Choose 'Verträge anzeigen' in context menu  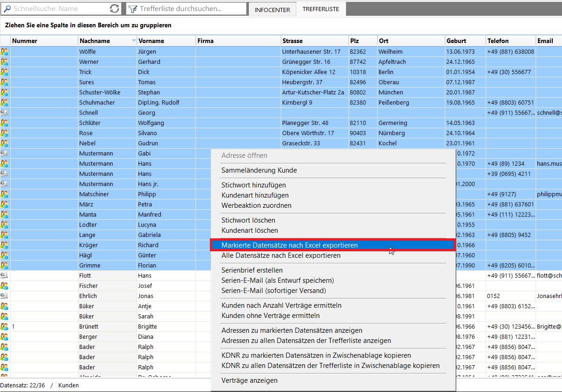tap(249, 380)
